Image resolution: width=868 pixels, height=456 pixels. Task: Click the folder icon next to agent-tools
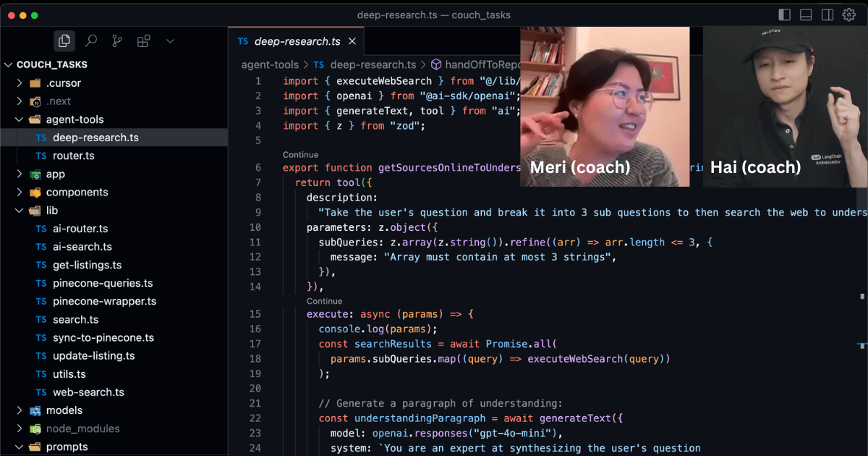coord(35,119)
